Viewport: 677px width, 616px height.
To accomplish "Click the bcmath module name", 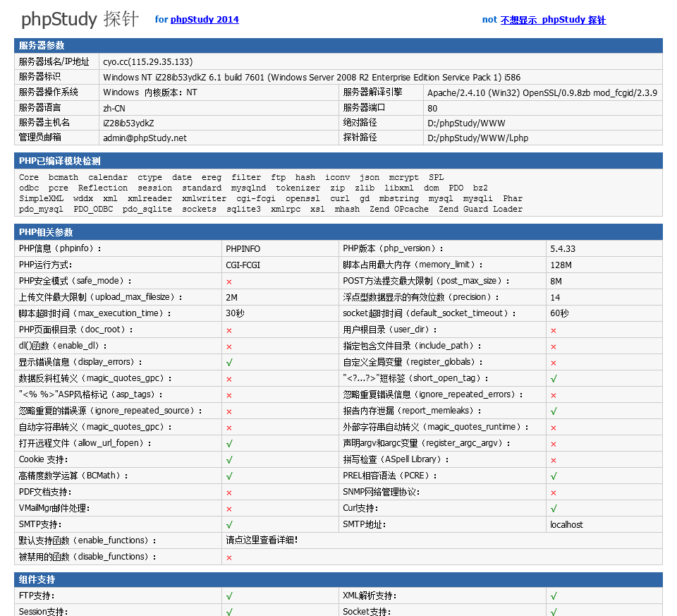I will pyautogui.click(x=63, y=178).
